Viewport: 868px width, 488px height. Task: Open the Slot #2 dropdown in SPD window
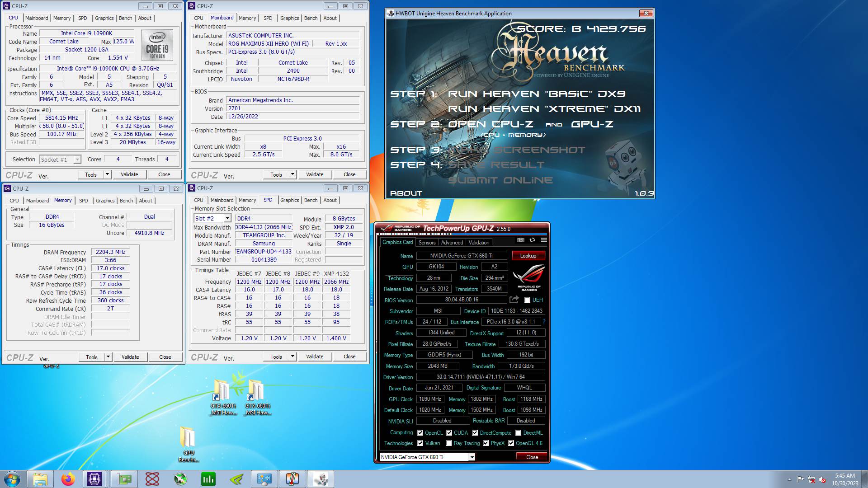[x=227, y=218]
